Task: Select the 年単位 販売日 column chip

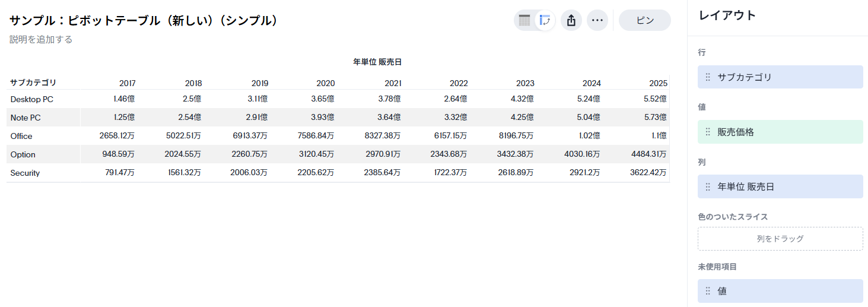Action: (x=780, y=186)
